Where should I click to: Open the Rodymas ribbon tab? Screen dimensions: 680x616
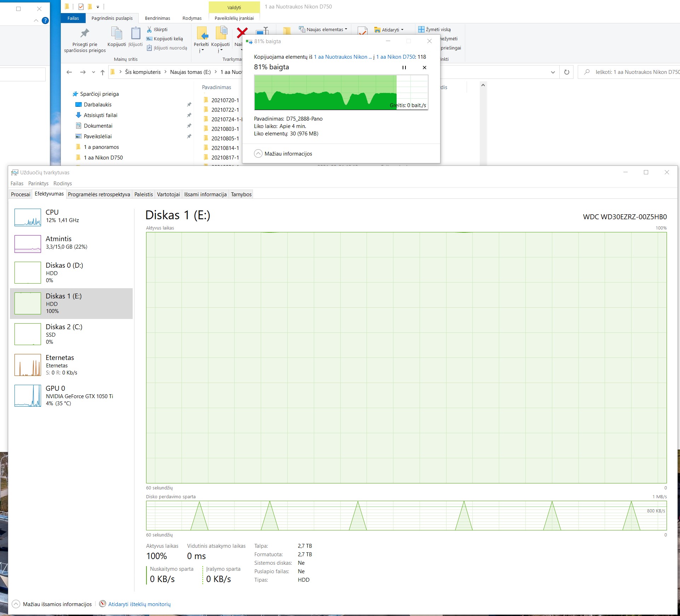192,18
